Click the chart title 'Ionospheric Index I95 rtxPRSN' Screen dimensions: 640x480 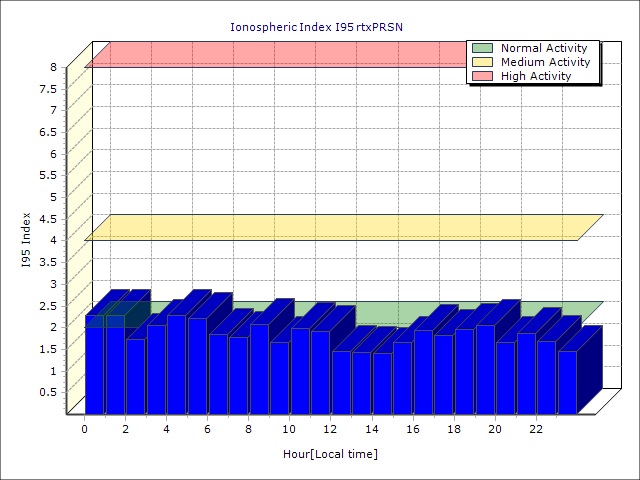coord(316,27)
